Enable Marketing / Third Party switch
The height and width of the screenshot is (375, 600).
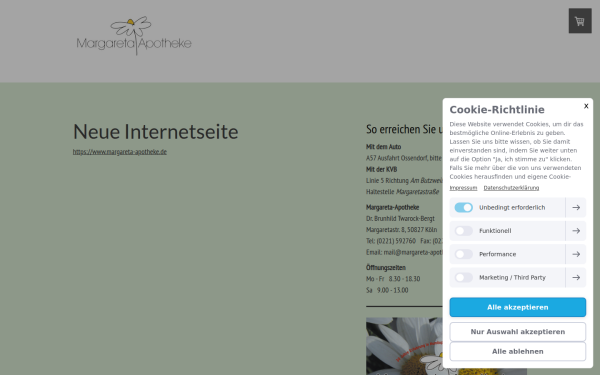point(463,277)
